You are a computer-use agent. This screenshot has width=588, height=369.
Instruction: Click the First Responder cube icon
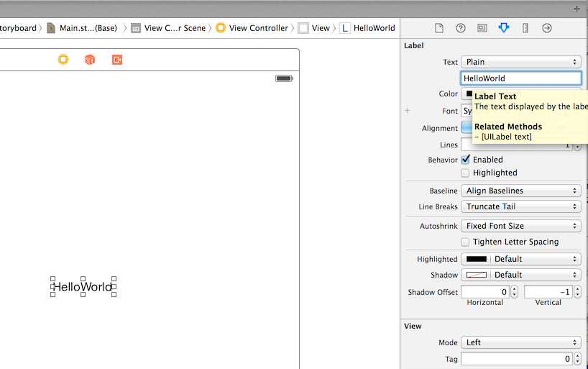coord(90,60)
